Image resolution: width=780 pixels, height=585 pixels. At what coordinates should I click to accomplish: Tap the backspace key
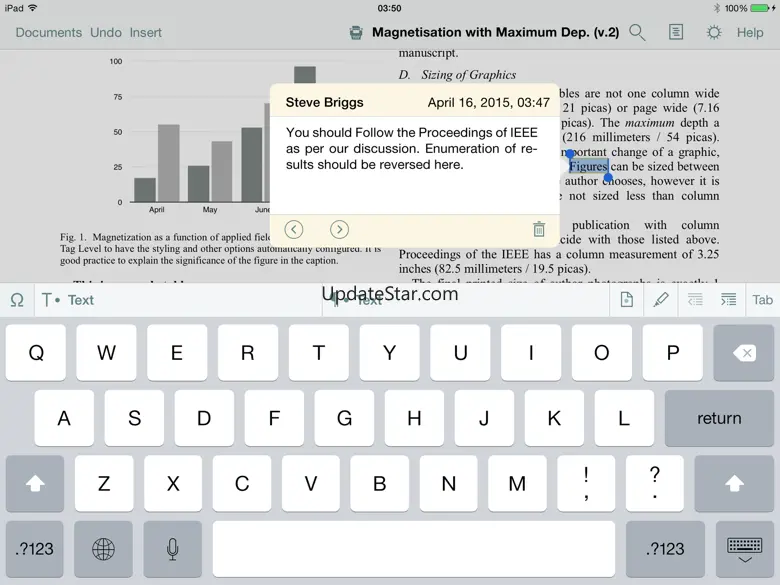744,353
